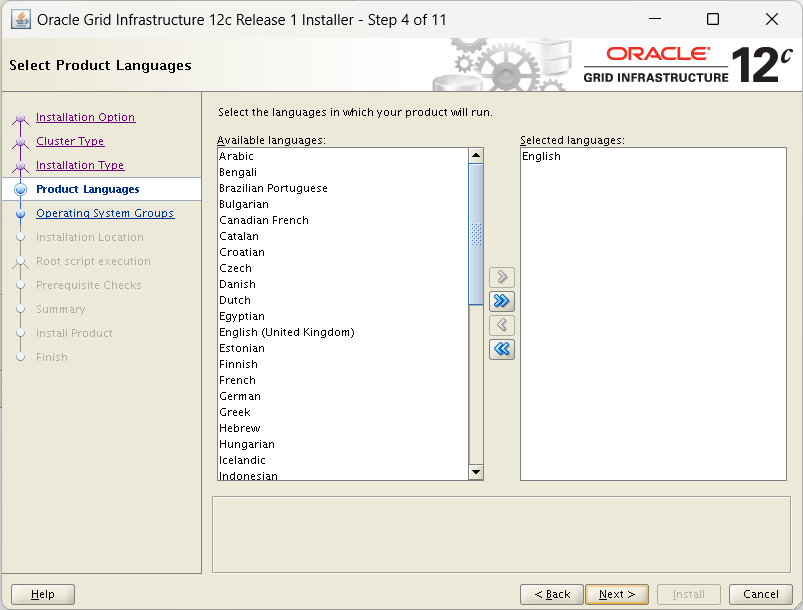Click the Available languages scrollbar thumb

coord(476,234)
